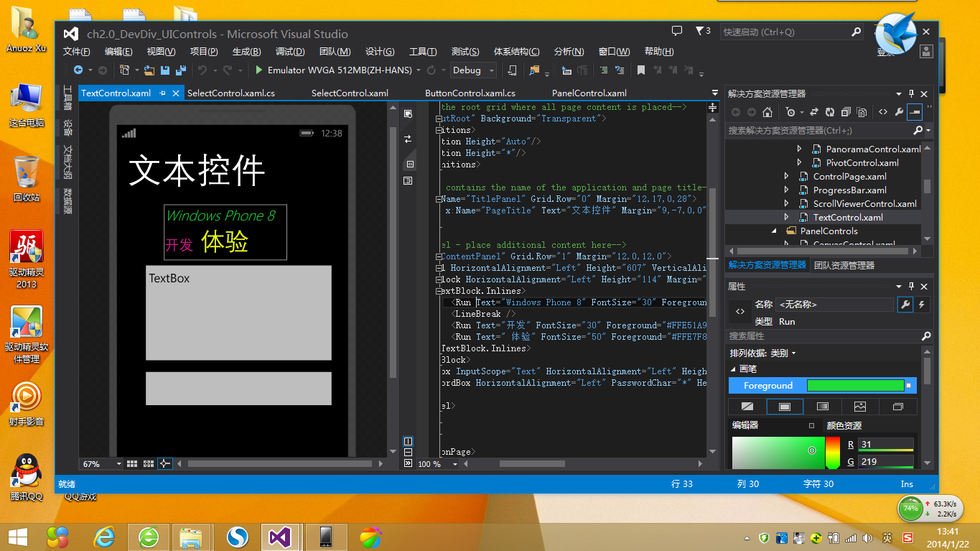
Task: Collapse the PanelControls folder node
Action: coord(774,231)
